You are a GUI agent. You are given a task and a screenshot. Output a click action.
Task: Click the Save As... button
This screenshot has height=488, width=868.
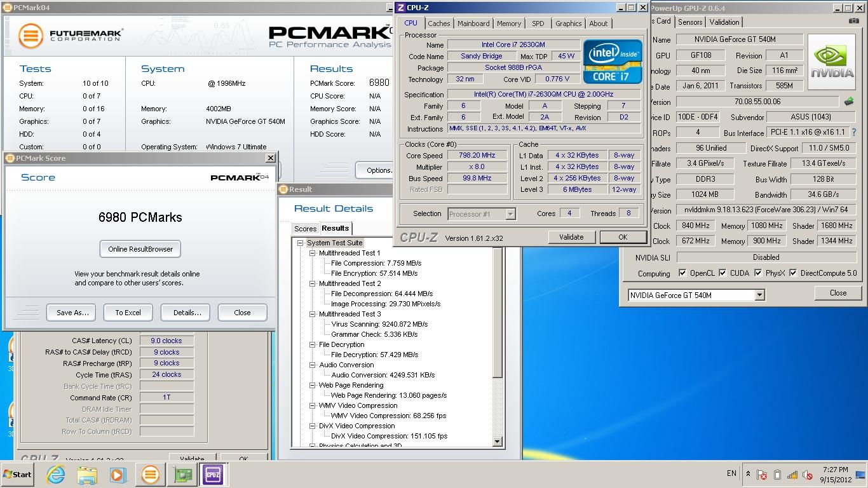[71, 313]
